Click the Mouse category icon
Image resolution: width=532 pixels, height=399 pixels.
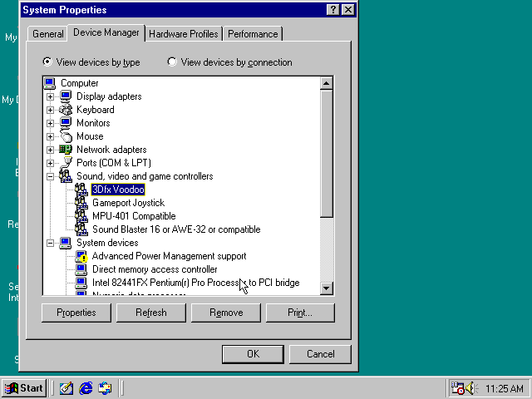click(66, 136)
